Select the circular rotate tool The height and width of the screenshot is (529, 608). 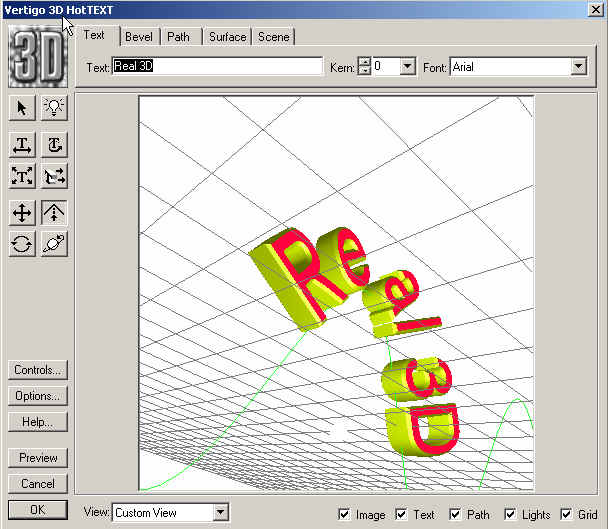(x=22, y=244)
